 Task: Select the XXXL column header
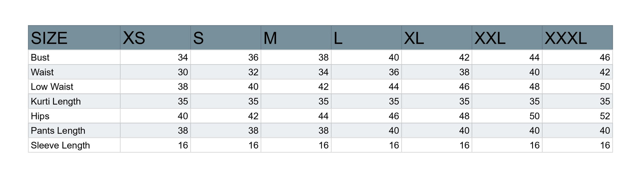pyautogui.click(x=577, y=38)
